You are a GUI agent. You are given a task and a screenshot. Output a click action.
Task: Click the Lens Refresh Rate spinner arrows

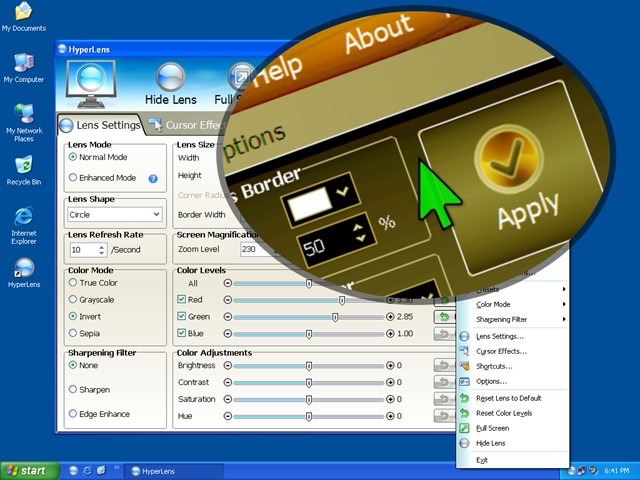coord(102,250)
